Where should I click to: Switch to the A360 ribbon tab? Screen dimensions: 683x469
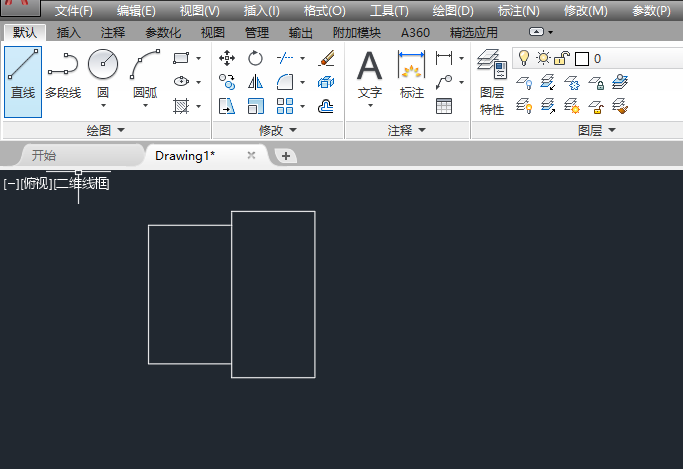click(415, 33)
